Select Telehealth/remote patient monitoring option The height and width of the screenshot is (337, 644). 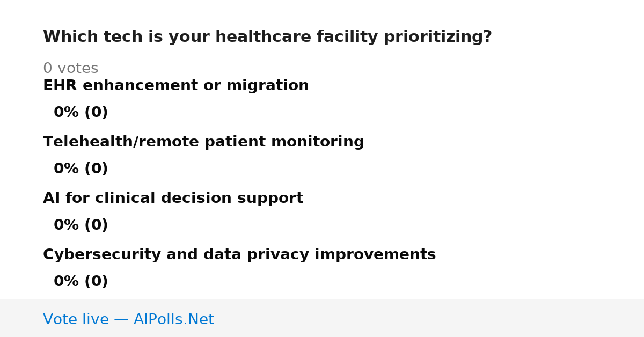pos(203,142)
